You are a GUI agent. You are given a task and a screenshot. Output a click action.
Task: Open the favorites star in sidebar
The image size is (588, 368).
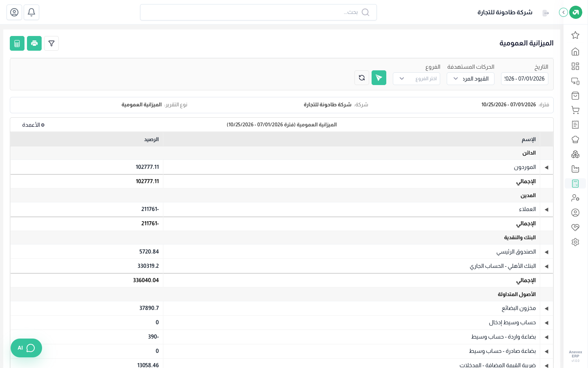tap(575, 35)
